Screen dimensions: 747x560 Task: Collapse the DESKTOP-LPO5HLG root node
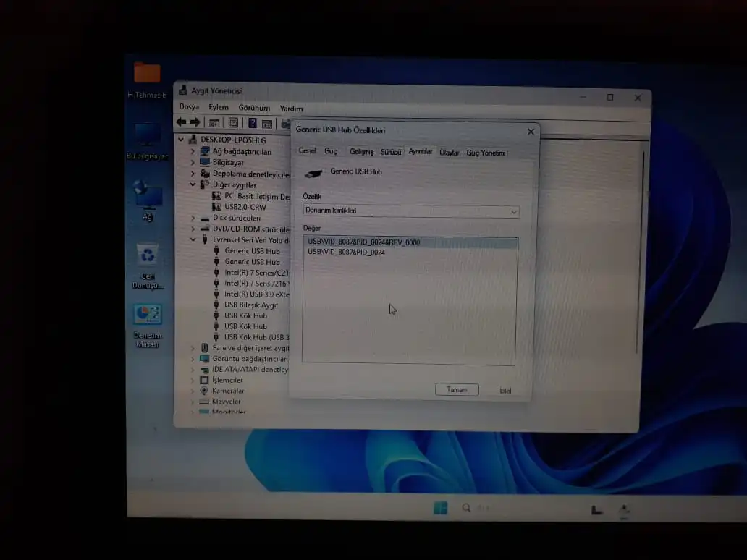[x=181, y=140]
